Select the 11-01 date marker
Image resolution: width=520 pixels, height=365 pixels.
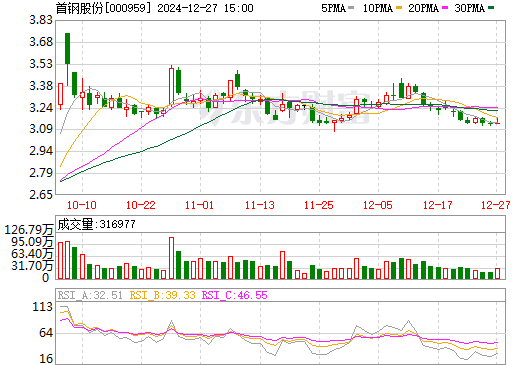click(199, 205)
